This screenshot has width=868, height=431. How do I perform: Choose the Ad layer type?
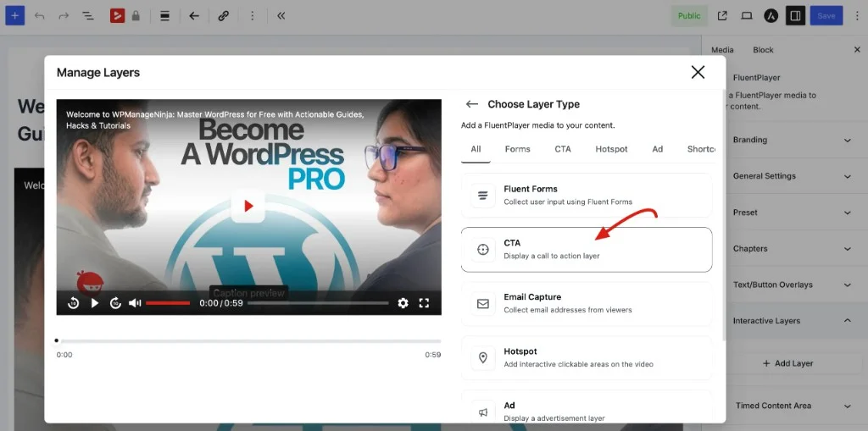point(587,408)
